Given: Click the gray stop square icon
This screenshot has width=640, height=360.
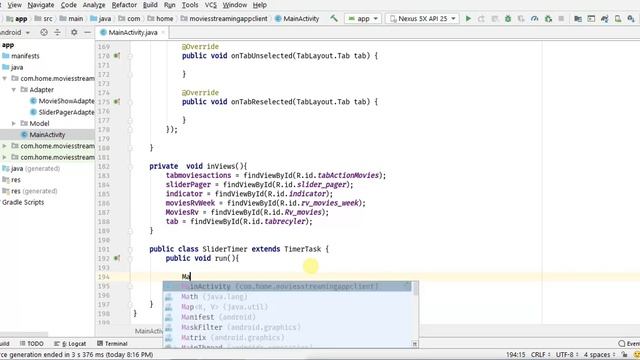Looking at the screenshot, I should (x=561, y=19).
